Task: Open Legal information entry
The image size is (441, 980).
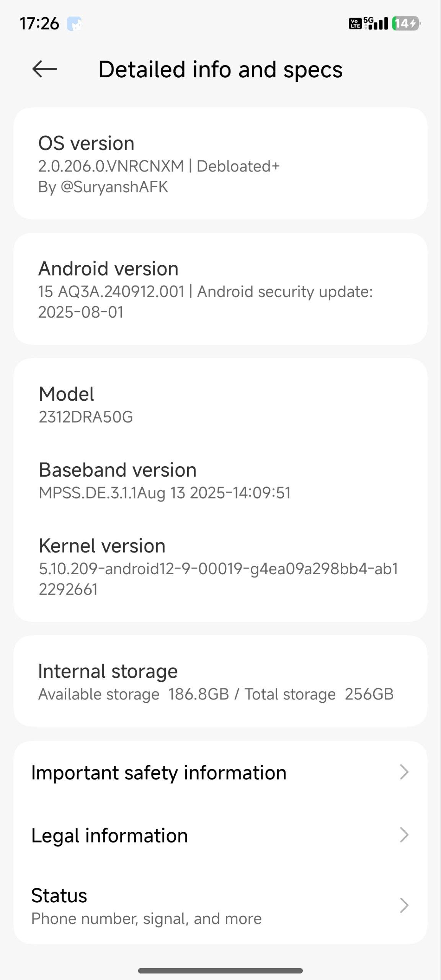Action: 109,835
